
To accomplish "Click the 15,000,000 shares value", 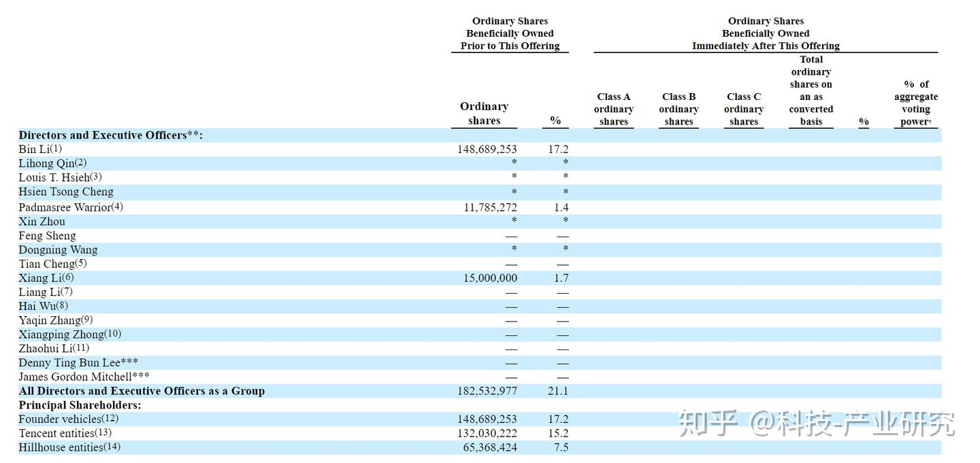I will [x=491, y=278].
